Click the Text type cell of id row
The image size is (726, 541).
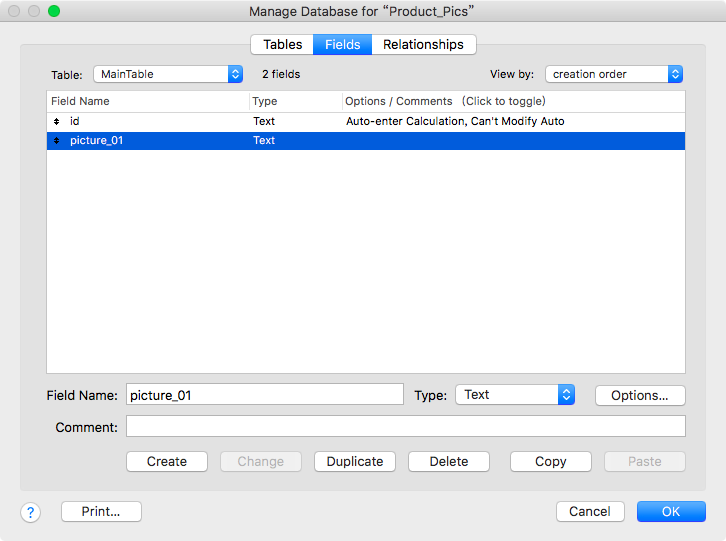[264, 121]
